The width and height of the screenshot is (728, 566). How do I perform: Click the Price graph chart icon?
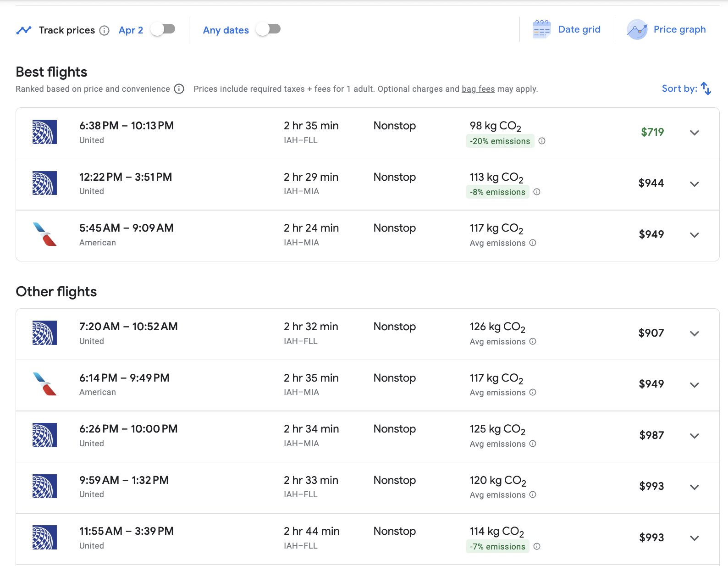[x=637, y=30]
